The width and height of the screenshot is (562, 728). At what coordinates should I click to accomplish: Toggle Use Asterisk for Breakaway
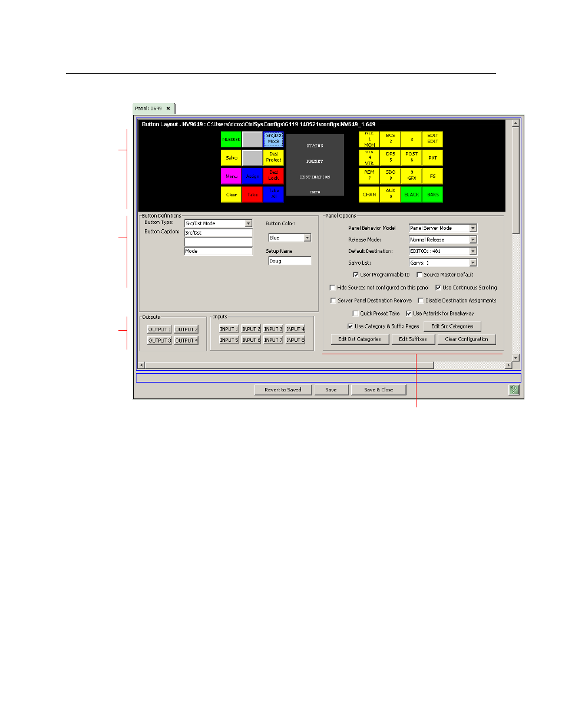pyautogui.click(x=408, y=314)
